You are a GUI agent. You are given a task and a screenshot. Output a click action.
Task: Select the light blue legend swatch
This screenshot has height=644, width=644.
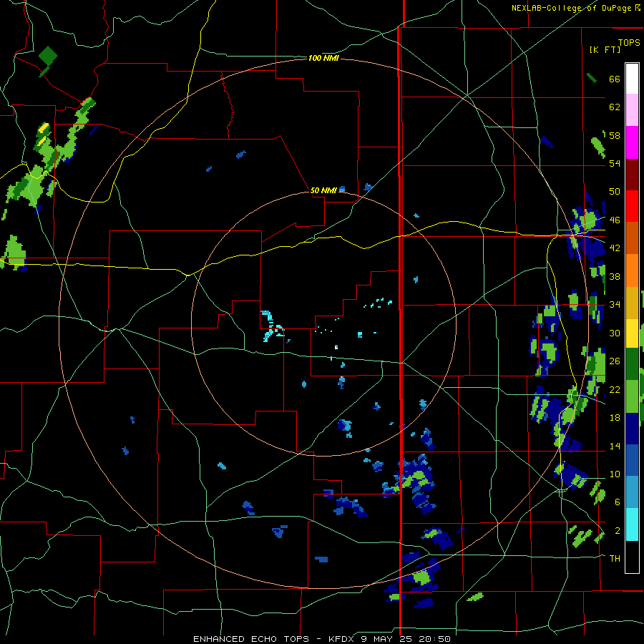coord(632,492)
